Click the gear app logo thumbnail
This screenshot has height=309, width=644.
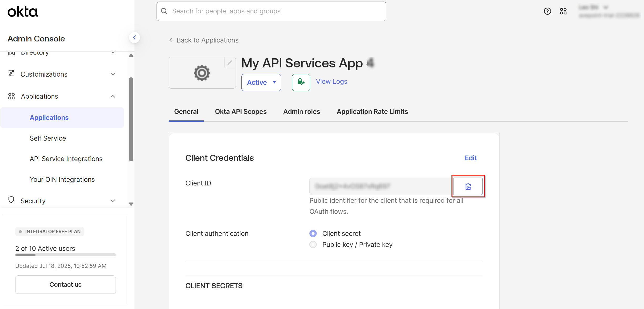tap(202, 73)
